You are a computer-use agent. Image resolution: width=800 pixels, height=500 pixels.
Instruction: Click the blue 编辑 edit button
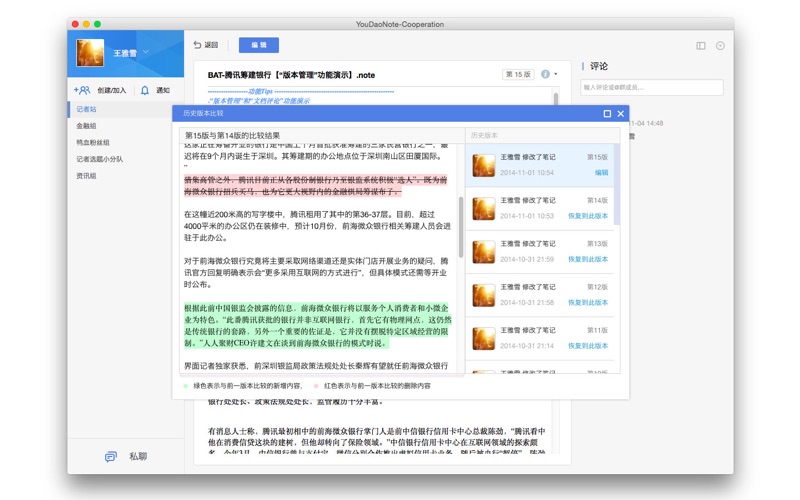click(x=259, y=45)
